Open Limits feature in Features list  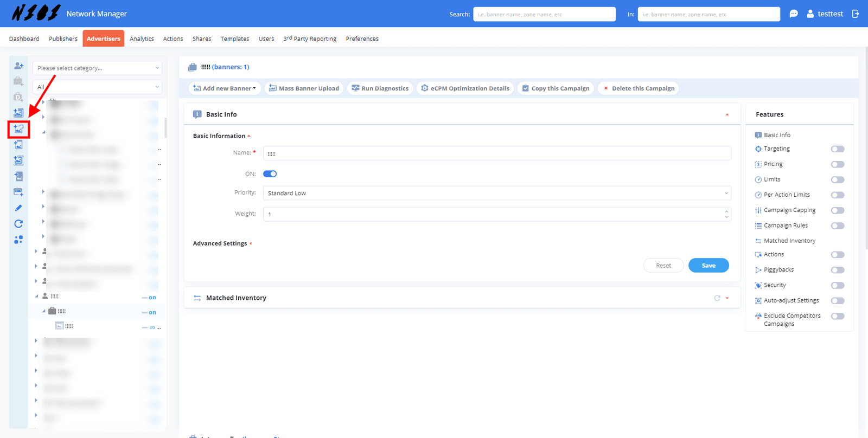pyautogui.click(x=772, y=179)
